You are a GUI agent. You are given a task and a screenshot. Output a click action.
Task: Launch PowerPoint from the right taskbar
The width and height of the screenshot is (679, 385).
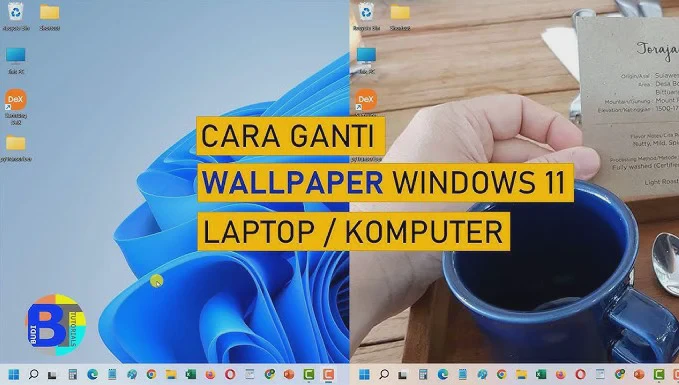[x=639, y=374]
